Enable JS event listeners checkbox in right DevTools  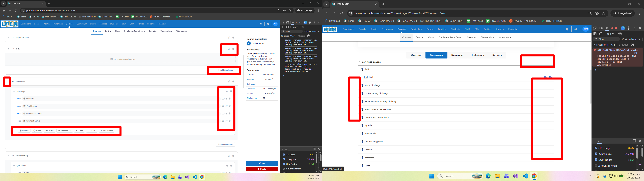pos(596,166)
